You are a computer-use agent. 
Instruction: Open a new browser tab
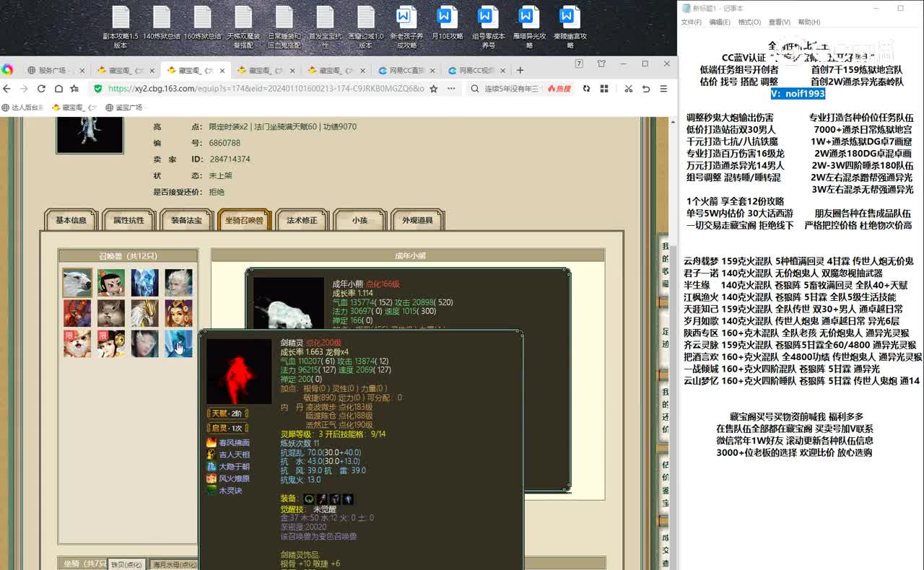click(x=520, y=70)
